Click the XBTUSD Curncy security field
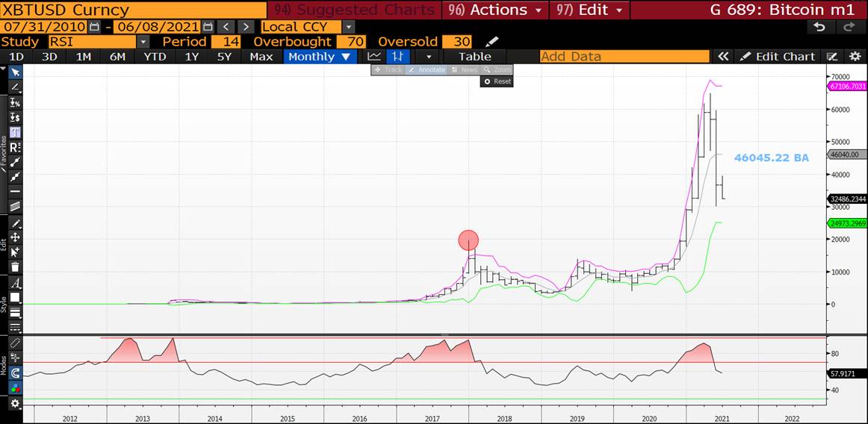The image size is (868, 424). (x=133, y=10)
